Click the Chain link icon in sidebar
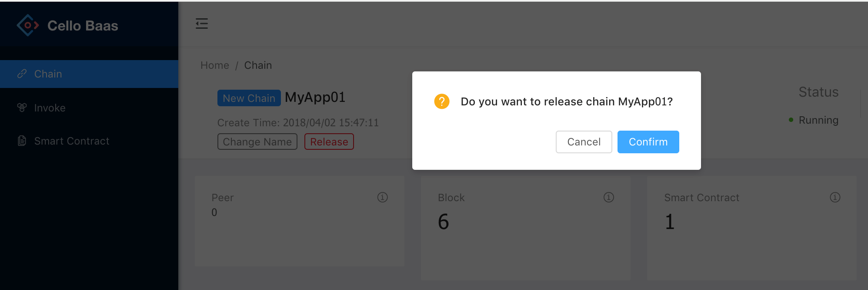This screenshot has height=290, width=868. point(22,74)
